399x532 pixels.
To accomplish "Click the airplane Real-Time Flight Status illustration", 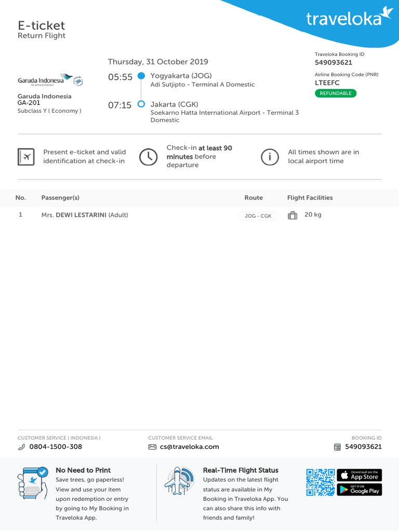I will click(179, 481).
